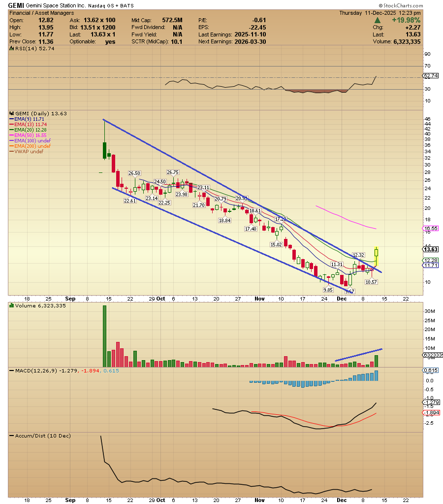Click the High value 13.95
This screenshot has height=504, width=443.
tap(46, 27)
